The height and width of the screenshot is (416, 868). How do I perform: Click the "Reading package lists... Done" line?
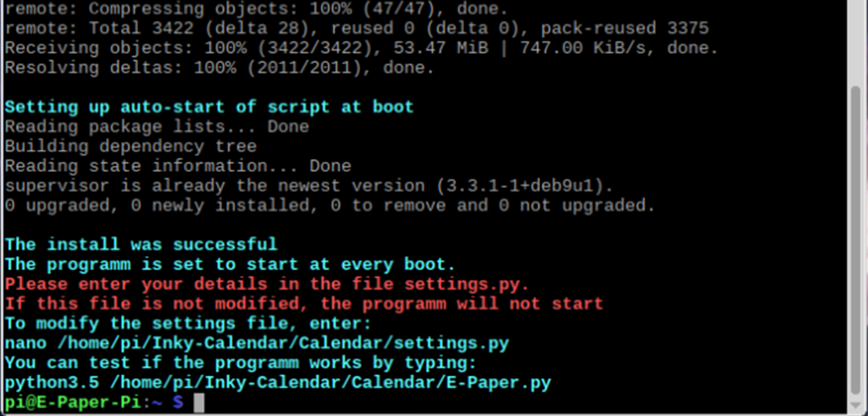156,126
